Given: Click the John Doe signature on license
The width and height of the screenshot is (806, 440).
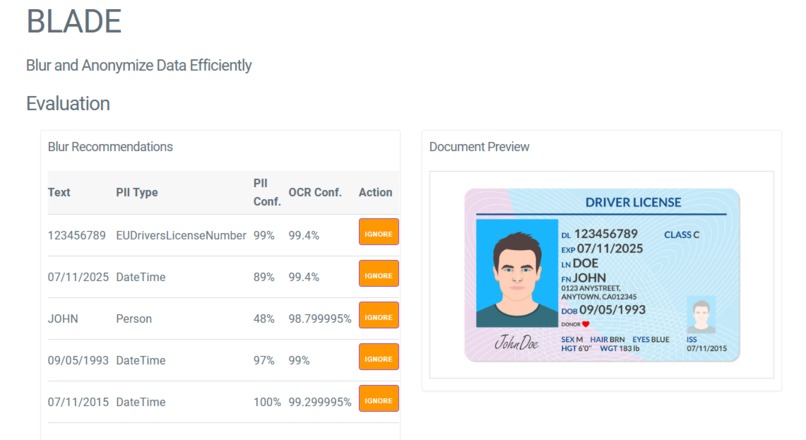Looking at the screenshot, I should point(516,342).
